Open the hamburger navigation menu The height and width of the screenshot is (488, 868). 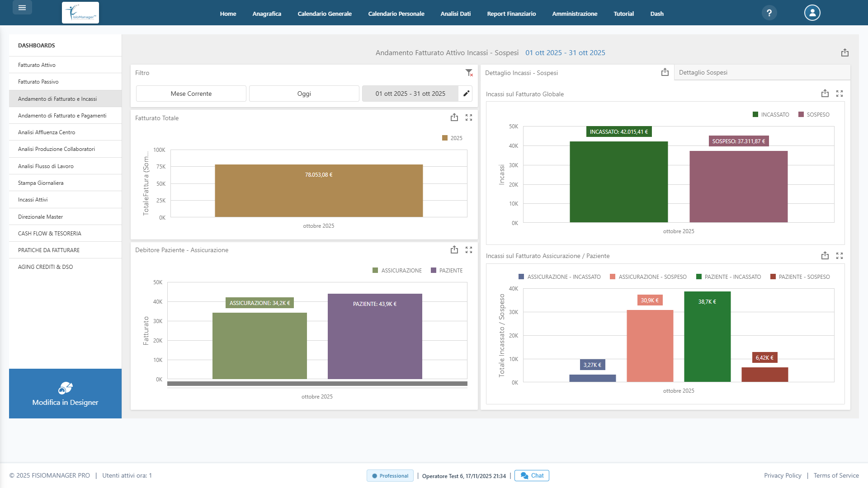click(x=22, y=7)
